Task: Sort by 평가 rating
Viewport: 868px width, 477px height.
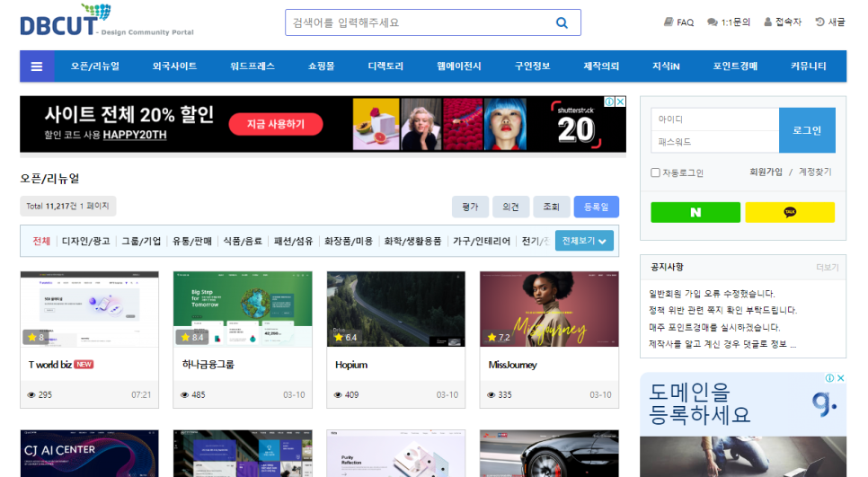Action: coord(470,207)
